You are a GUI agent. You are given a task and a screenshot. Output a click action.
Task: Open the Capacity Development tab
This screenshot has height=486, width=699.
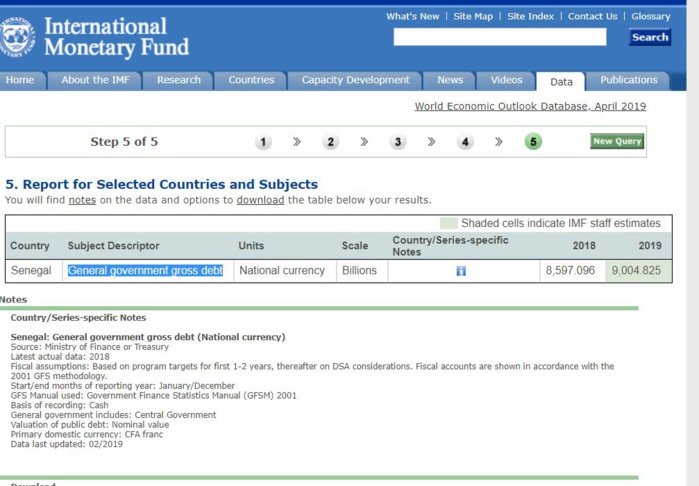tap(355, 80)
